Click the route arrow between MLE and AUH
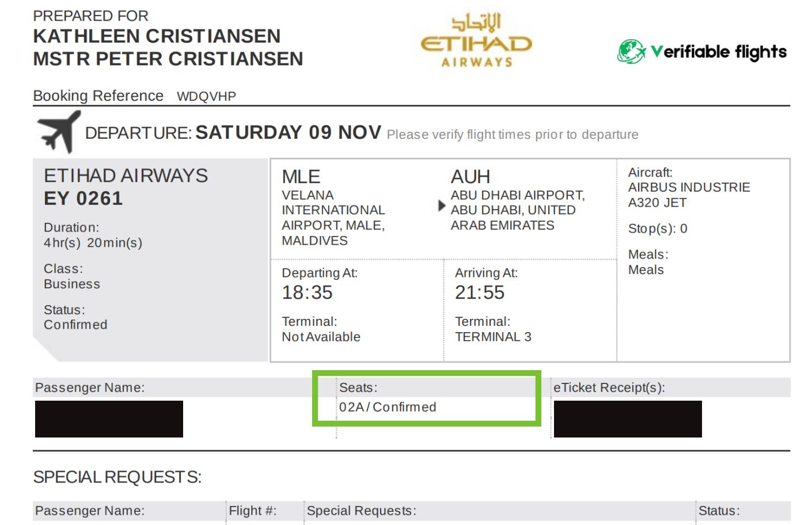 (x=441, y=206)
